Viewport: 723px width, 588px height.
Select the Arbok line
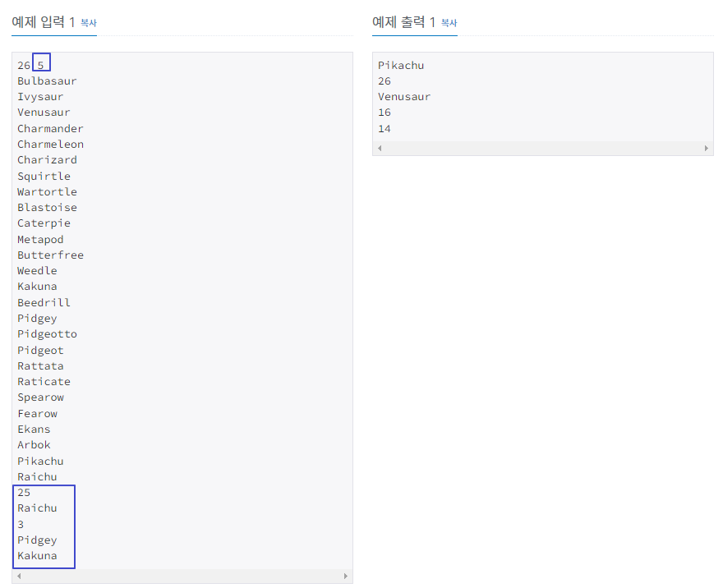[35, 445]
